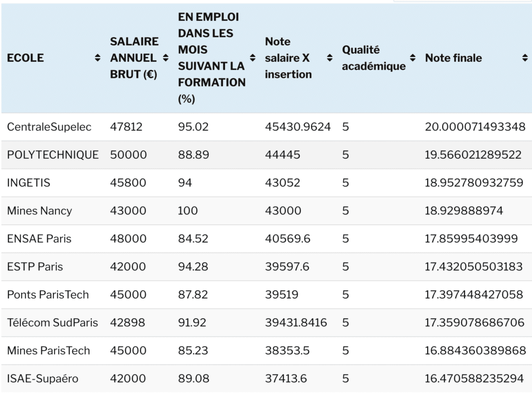
Task: Select the 20.000071493348 final score cell
Action: (x=475, y=127)
